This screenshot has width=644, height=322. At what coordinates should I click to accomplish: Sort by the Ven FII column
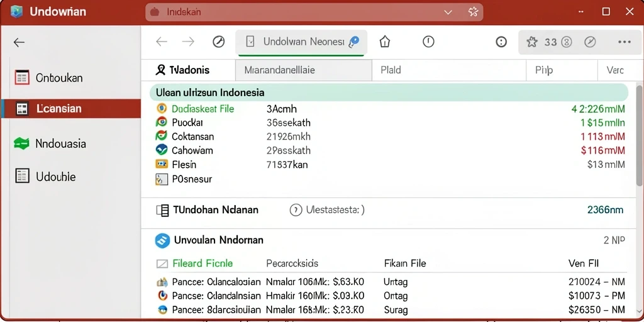click(x=583, y=264)
